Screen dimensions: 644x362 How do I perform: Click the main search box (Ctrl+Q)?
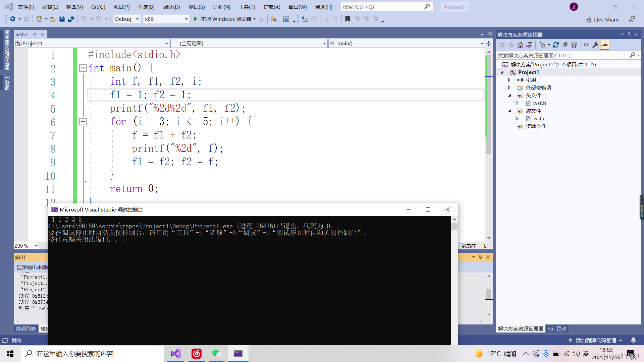click(387, 7)
